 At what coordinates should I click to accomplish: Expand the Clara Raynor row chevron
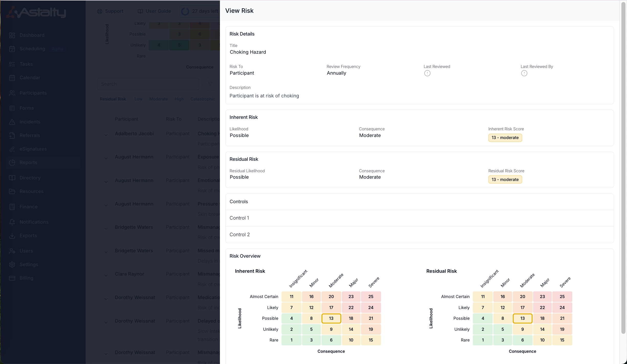point(106,275)
